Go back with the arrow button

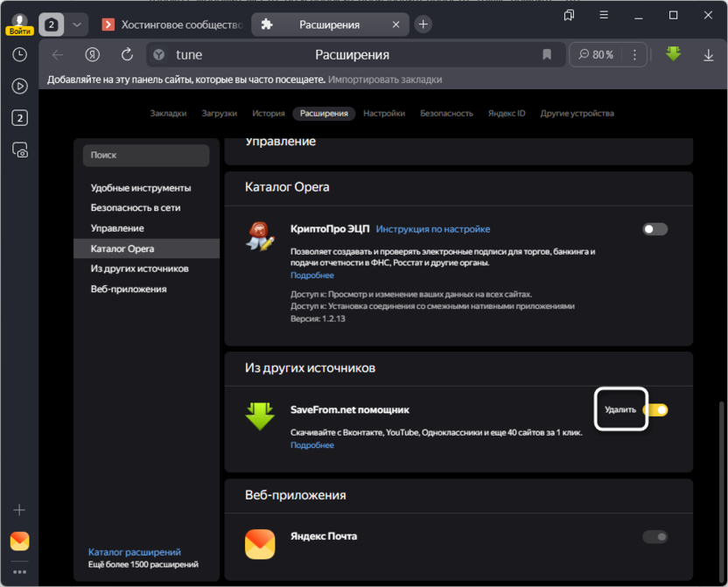coord(58,55)
